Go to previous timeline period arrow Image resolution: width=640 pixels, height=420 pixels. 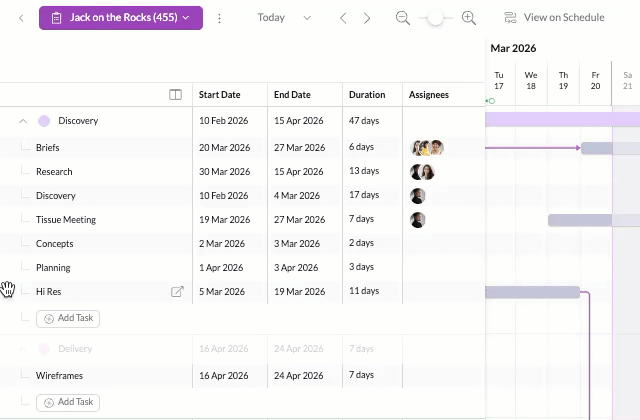[x=344, y=18]
